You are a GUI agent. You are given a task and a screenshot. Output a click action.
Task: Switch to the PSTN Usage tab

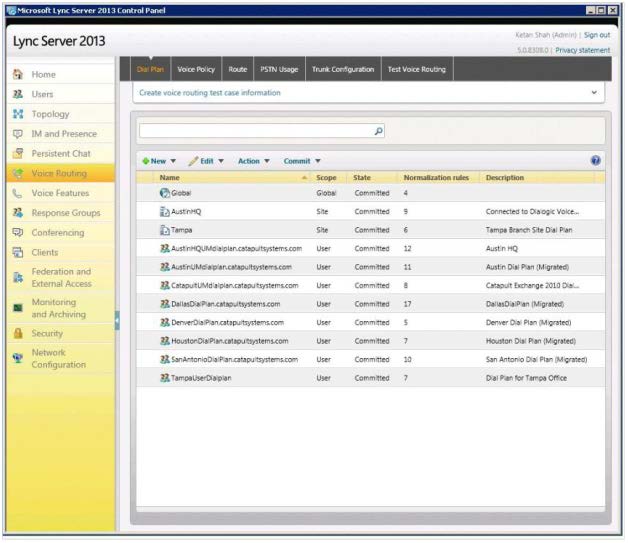279,69
